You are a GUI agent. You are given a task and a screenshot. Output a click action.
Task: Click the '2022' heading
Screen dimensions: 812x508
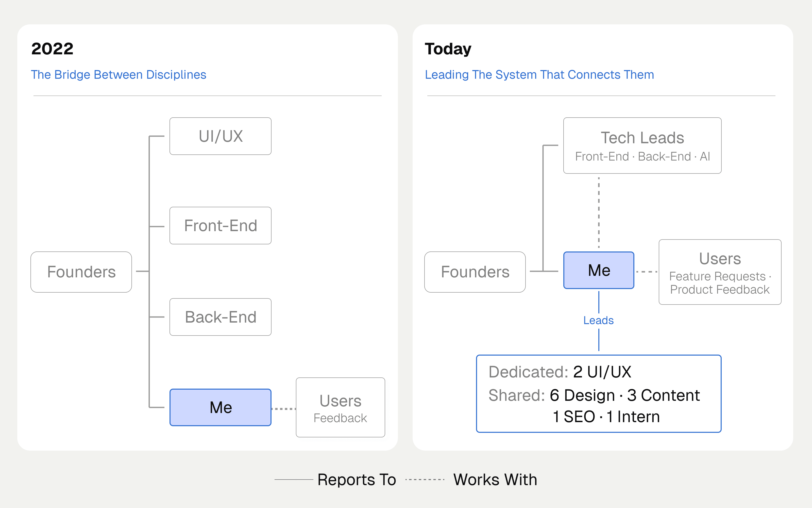tap(52, 49)
